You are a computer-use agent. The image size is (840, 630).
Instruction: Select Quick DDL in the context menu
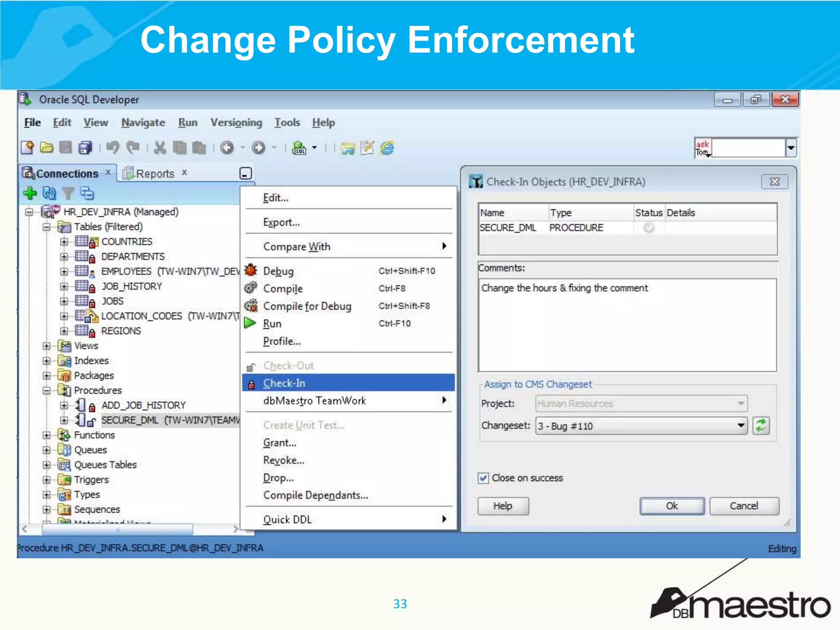click(349, 520)
